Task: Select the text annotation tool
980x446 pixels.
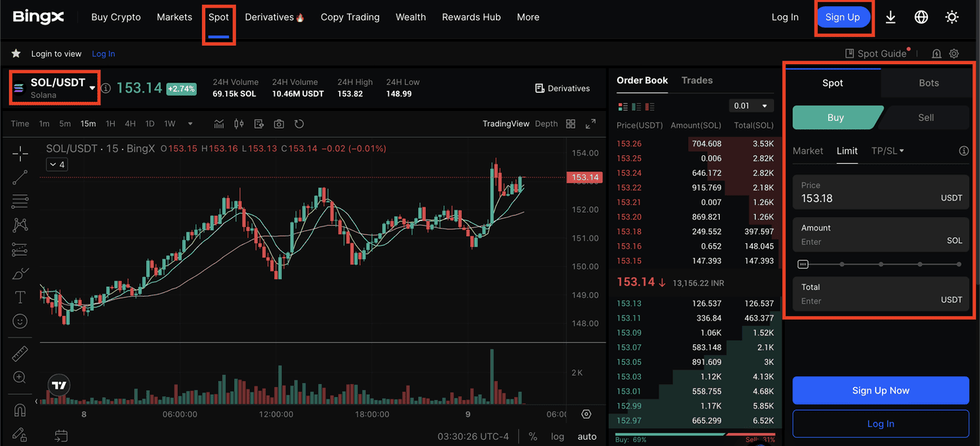Action: (x=20, y=297)
